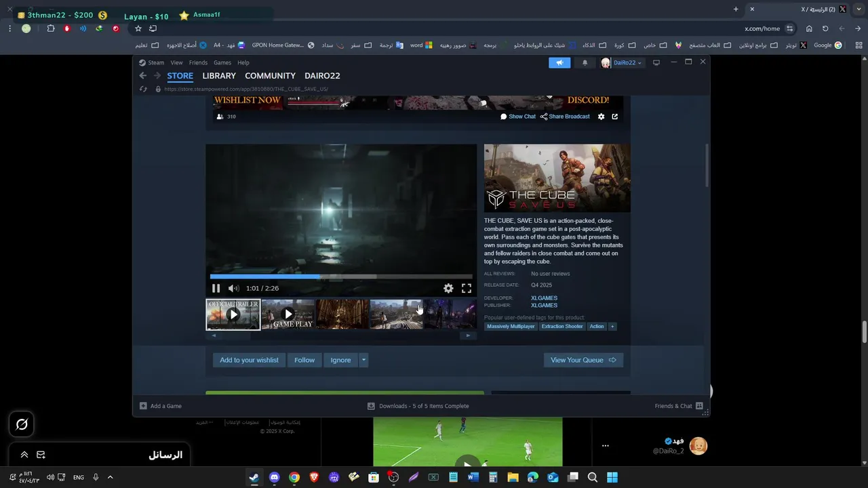
Task: Click the Steam store page scrollbar
Action: (707, 165)
